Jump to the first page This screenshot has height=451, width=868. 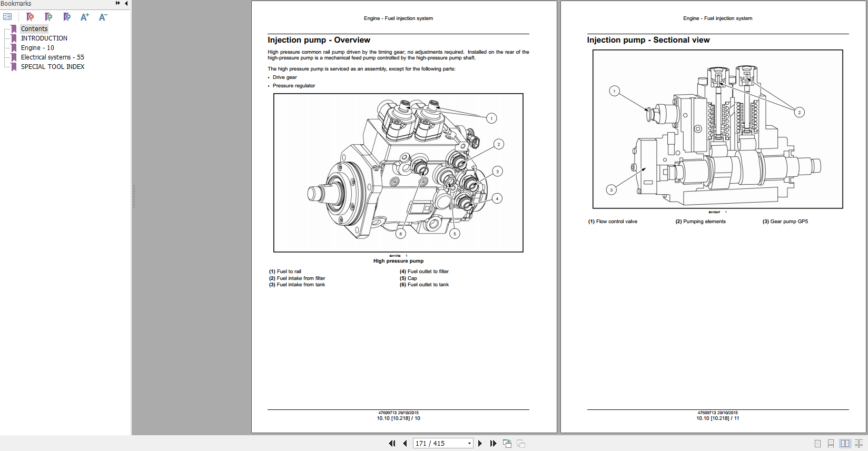click(x=392, y=444)
